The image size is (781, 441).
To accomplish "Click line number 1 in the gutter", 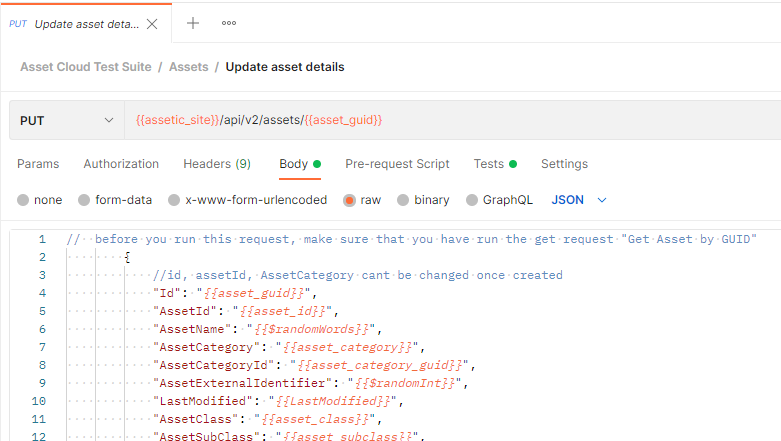I will [x=42, y=239].
